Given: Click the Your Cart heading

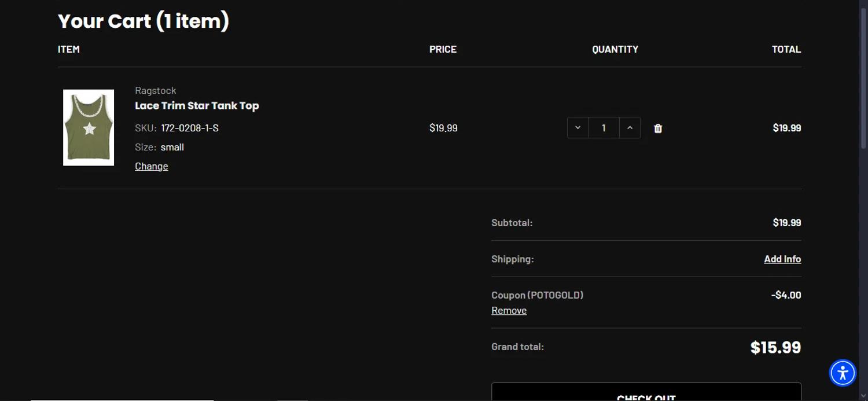Looking at the screenshot, I should (144, 21).
